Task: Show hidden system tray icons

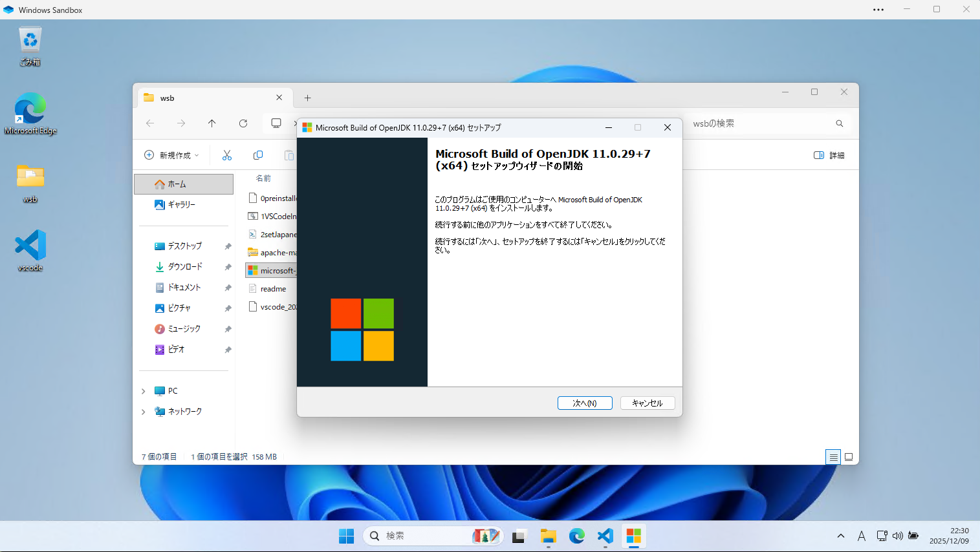Action: [841, 536]
